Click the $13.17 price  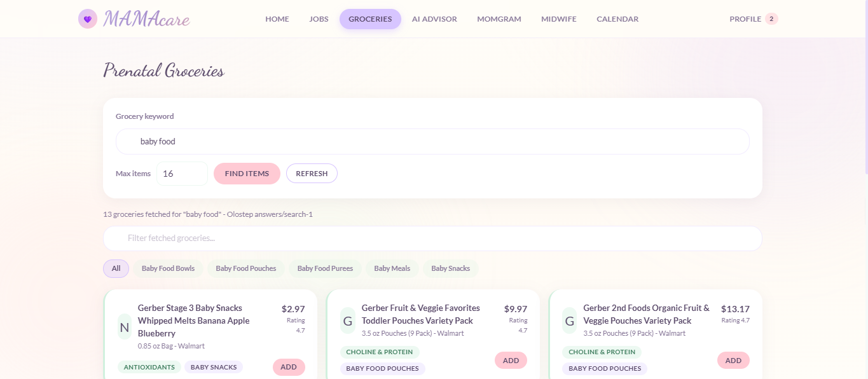tap(735, 309)
